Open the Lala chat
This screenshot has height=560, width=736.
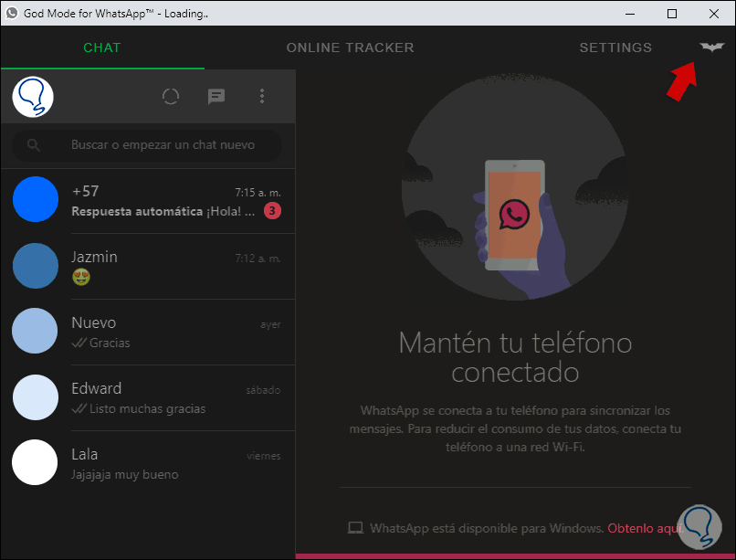coord(148,463)
